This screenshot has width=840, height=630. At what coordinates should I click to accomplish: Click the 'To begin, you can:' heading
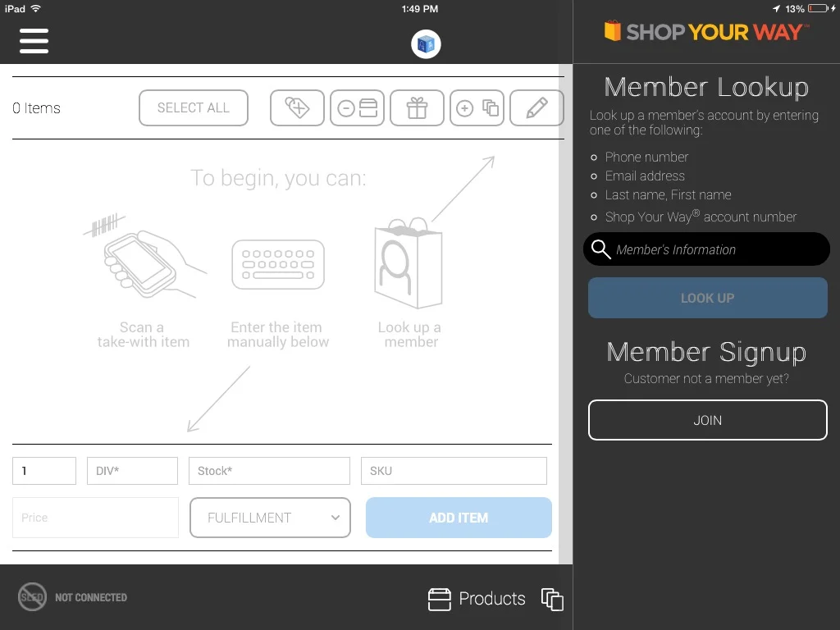(x=278, y=178)
